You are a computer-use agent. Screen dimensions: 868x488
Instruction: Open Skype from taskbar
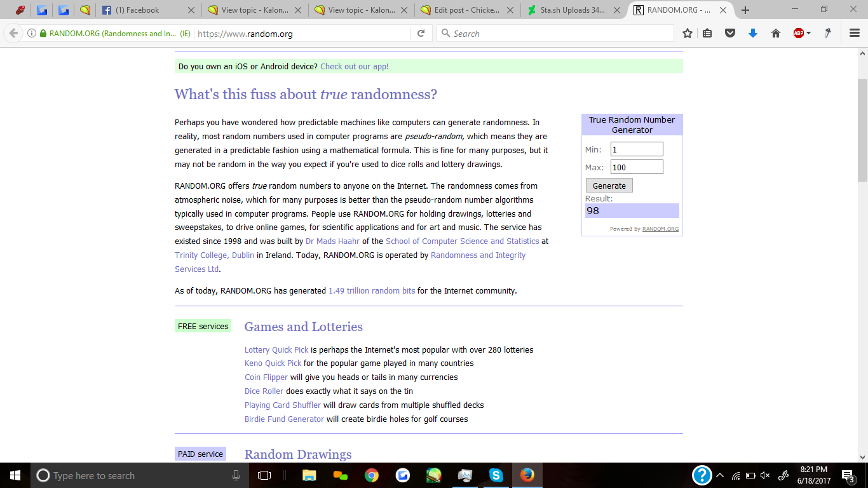[x=496, y=475]
